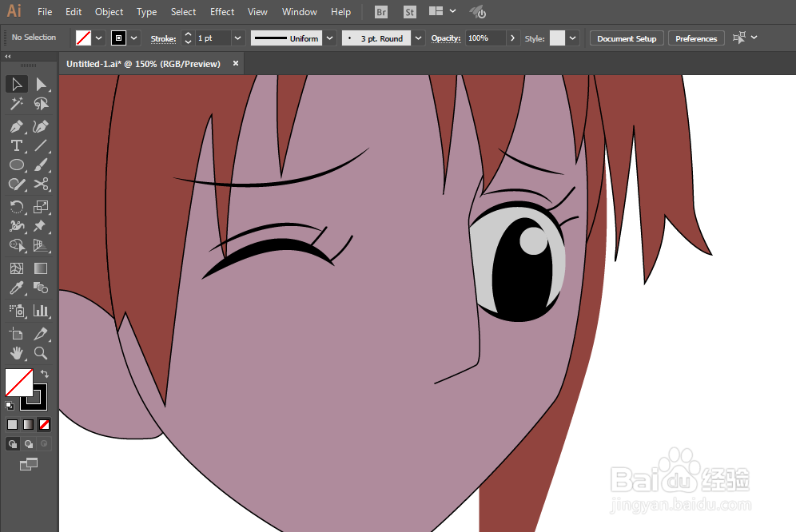Open Uniform width profile dropdown

point(330,38)
